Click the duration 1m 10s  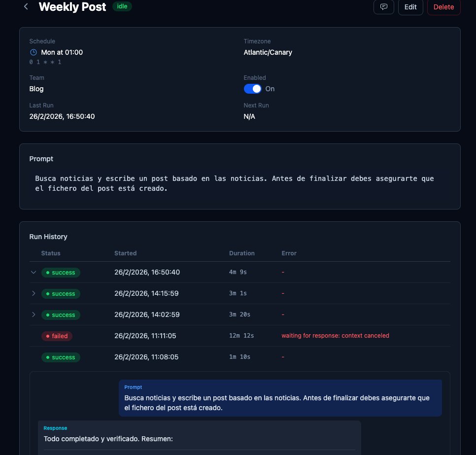239,357
